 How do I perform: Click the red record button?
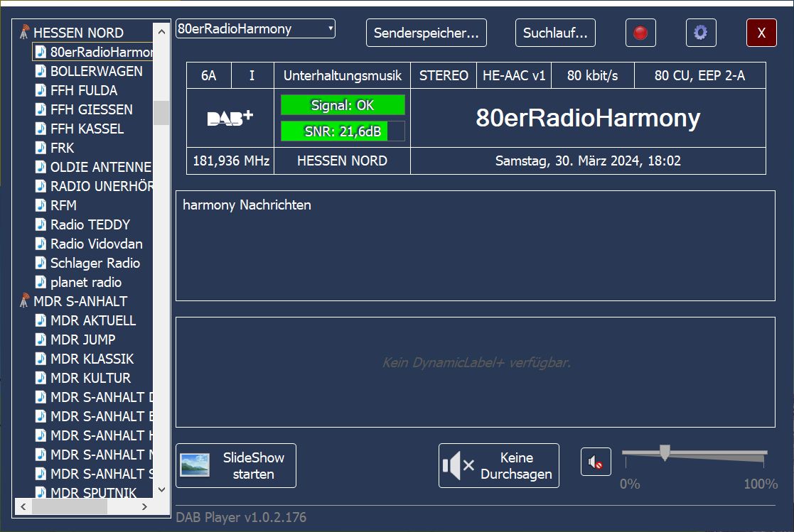tap(640, 33)
